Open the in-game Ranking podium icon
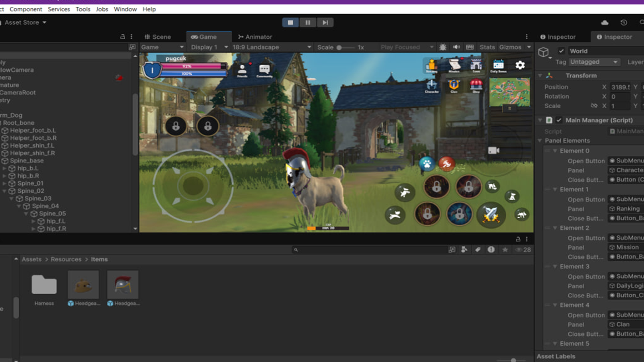The width and height of the screenshot is (644, 362). pos(432,66)
